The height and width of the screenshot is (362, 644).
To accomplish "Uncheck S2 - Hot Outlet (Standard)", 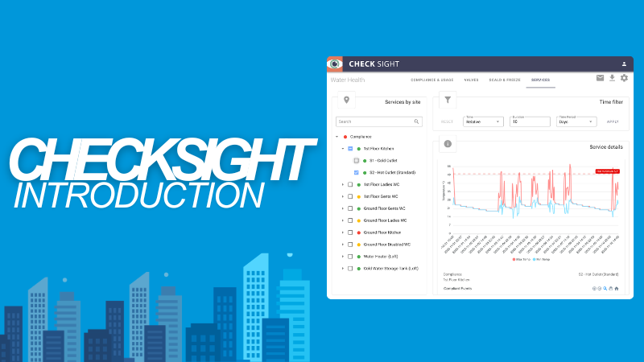I will click(357, 172).
